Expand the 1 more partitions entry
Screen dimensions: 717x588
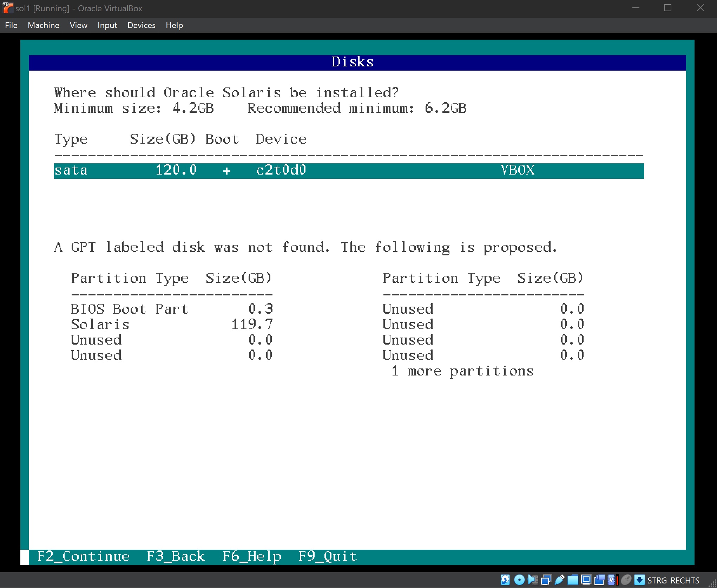462,371
